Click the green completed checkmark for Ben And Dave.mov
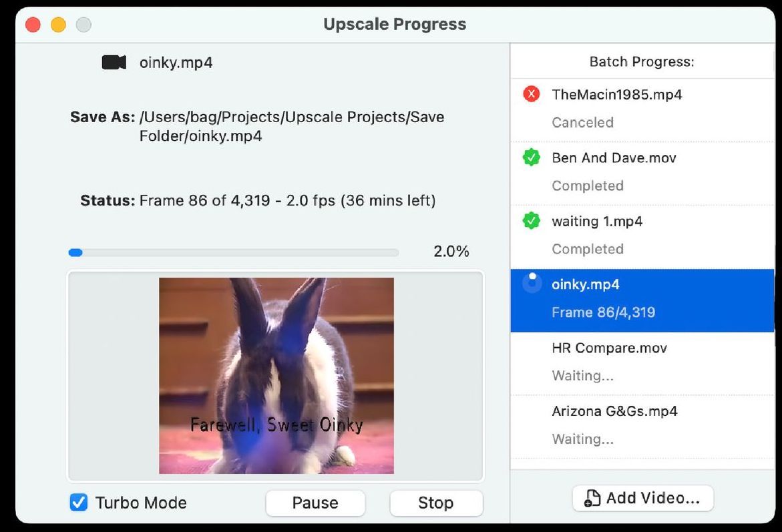This screenshot has height=532, width=782. 531,157
